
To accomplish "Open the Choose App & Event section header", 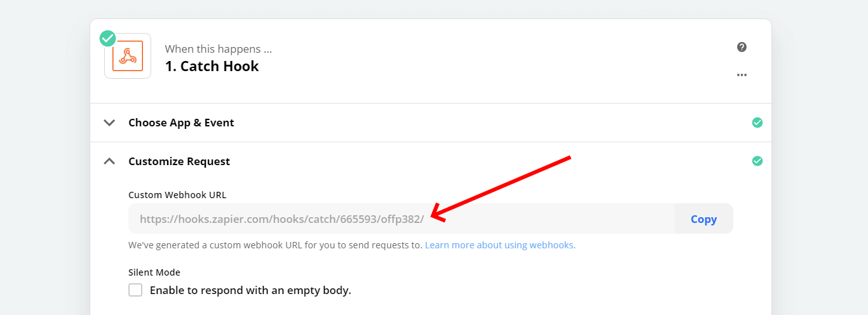I will (x=181, y=123).
